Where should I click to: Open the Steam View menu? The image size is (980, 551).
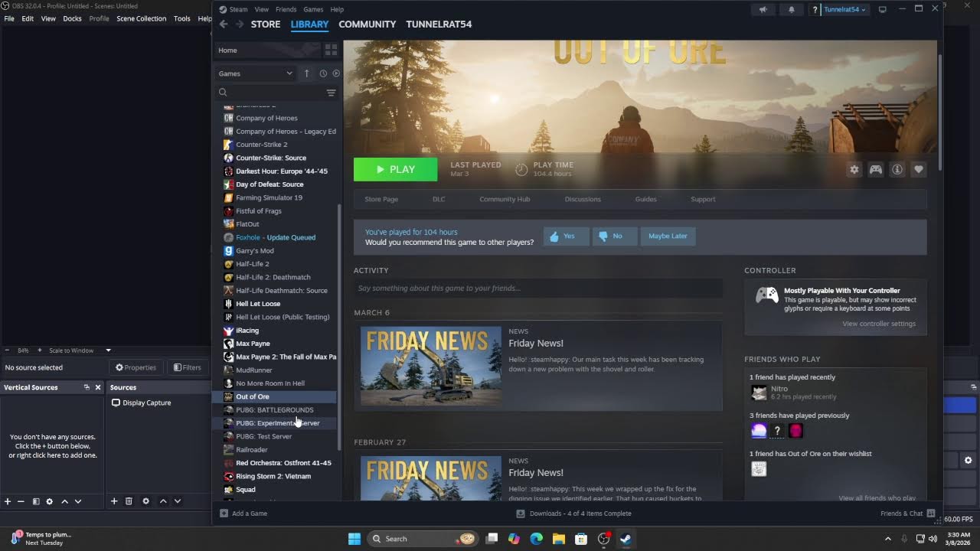coord(261,9)
